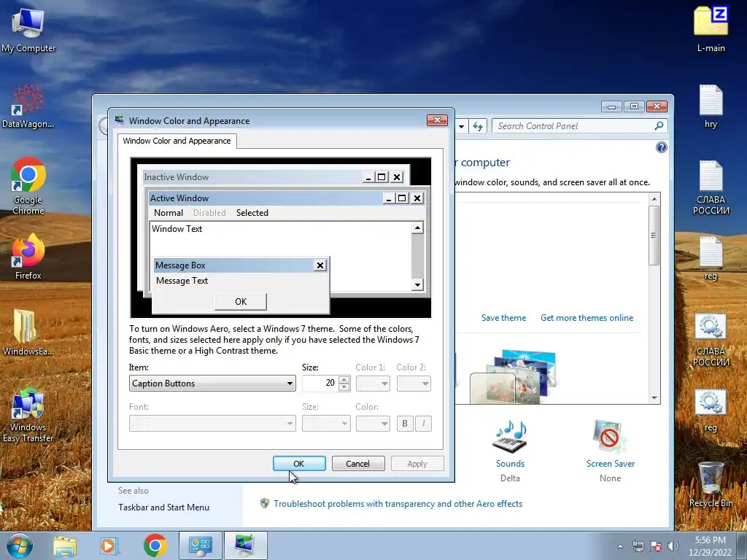Viewport: 747px width, 560px height.
Task: Click the Size value field showing 20
Action: [x=320, y=384]
